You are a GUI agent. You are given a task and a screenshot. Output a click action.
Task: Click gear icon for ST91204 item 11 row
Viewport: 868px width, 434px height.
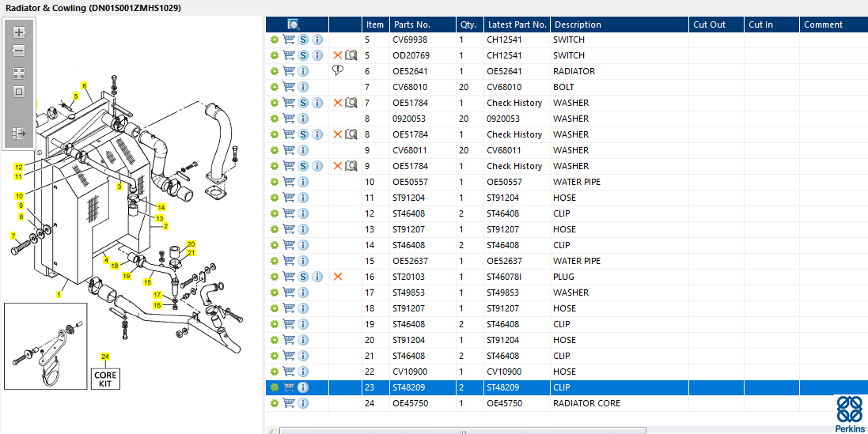point(274,198)
